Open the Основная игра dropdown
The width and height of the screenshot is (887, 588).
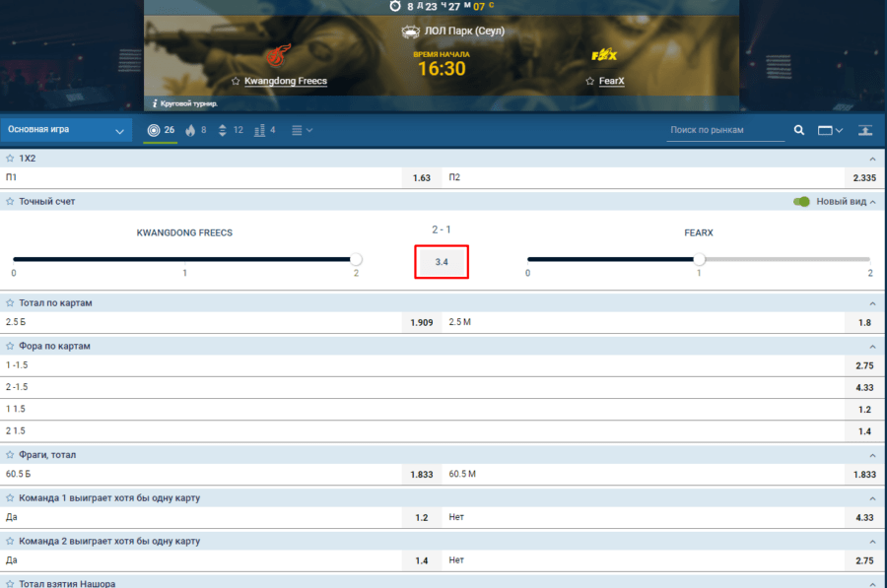(67, 130)
